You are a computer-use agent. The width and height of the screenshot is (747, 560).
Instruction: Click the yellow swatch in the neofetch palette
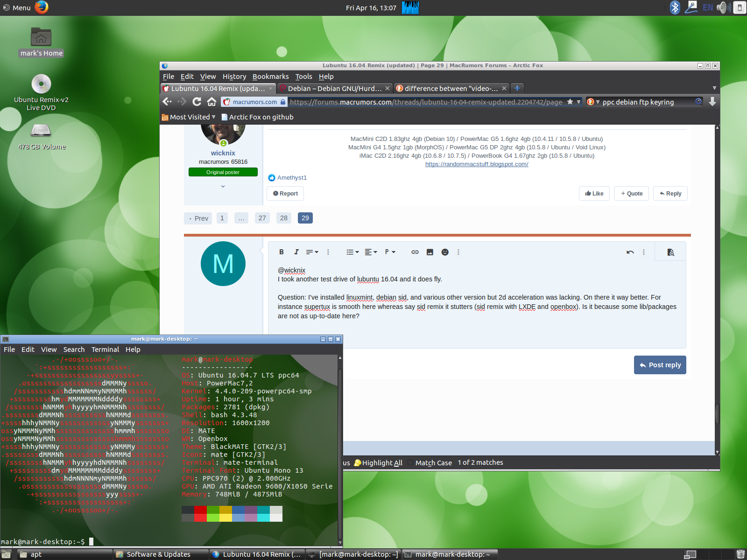tap(226, 514)
